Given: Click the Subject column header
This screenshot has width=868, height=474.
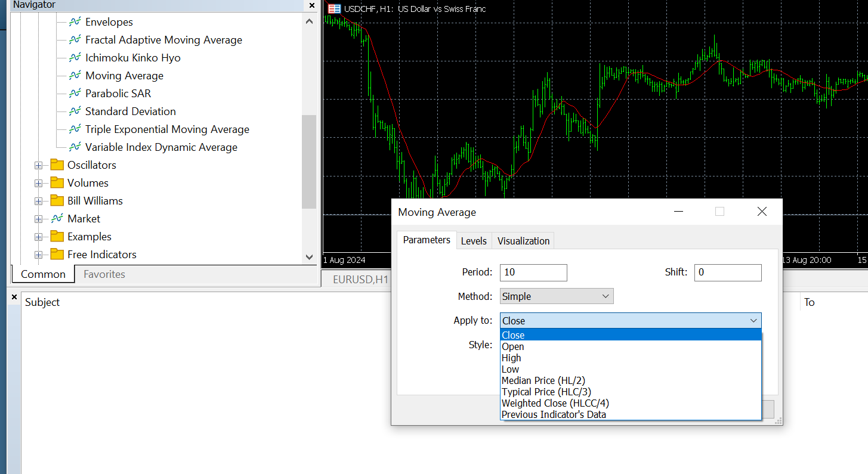Looking at the screenshot, I should pos(42,302).
